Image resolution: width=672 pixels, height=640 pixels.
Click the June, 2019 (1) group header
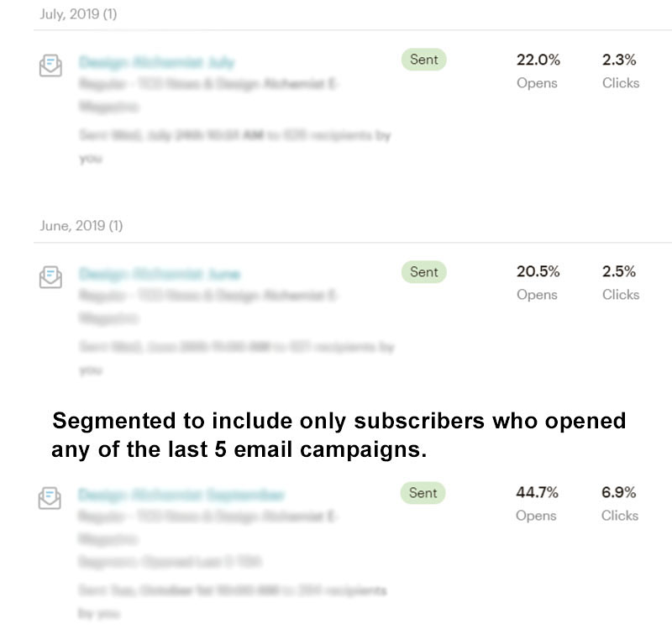pos(81,226)
